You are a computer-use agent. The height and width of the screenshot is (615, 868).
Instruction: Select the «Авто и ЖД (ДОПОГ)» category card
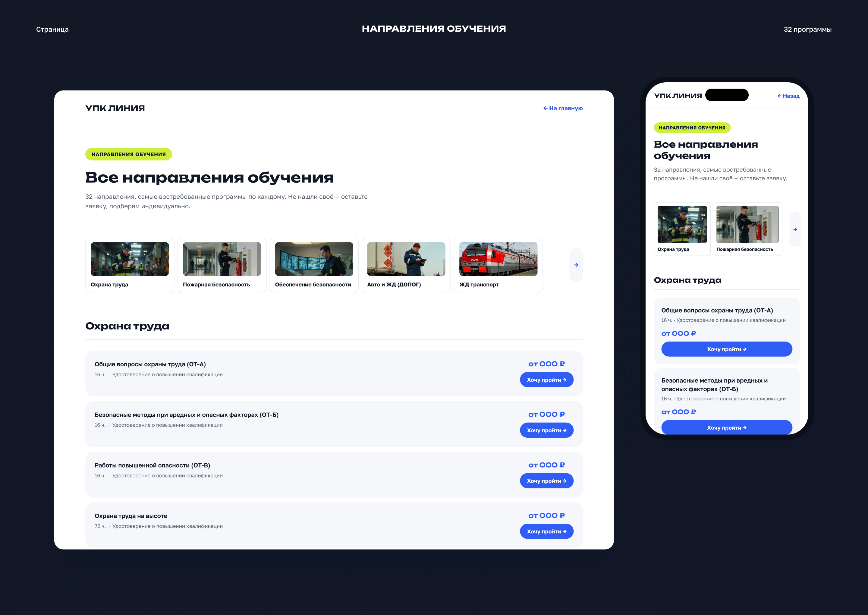click(406, 265)
